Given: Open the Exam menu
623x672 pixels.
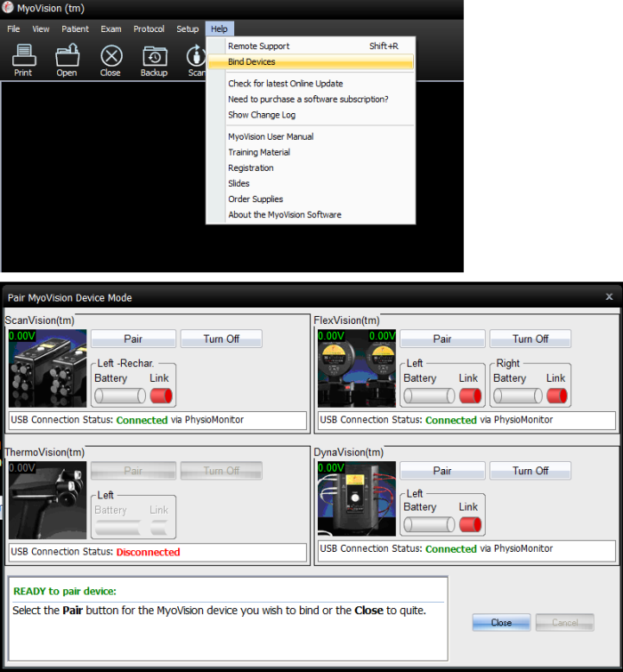Looking at the screenshot, I should [111, 28].
